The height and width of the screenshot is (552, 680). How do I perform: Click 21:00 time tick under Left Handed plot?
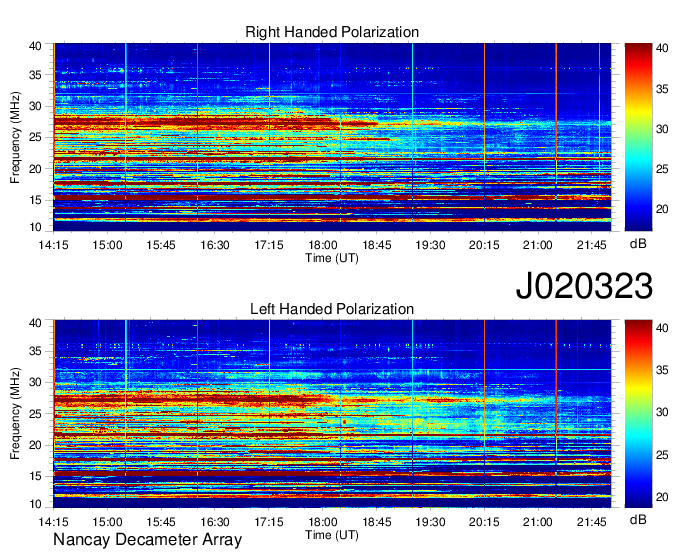pyautogui.click(x=538, y=522)
